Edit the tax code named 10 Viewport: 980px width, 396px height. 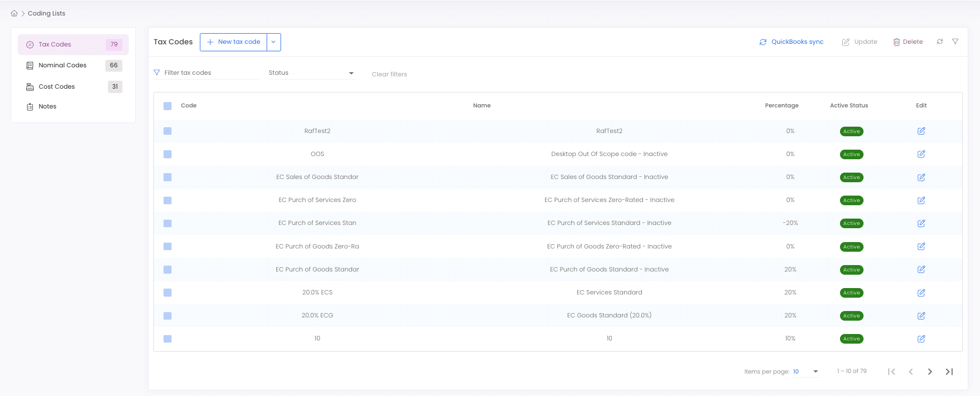[x=921, y=339]
